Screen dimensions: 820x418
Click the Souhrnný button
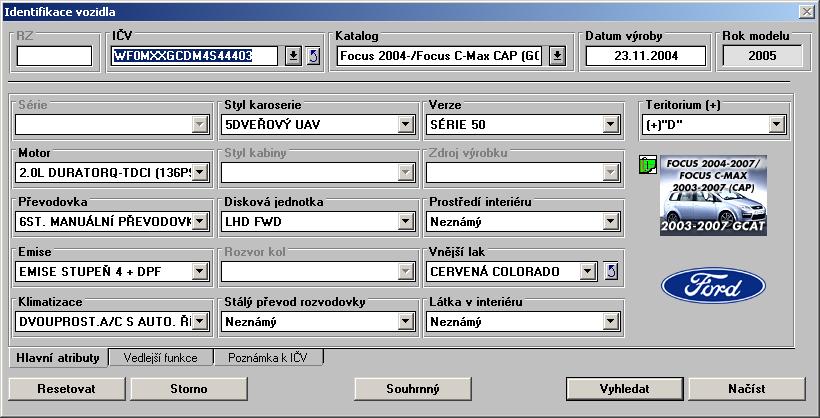click(414, 387)
